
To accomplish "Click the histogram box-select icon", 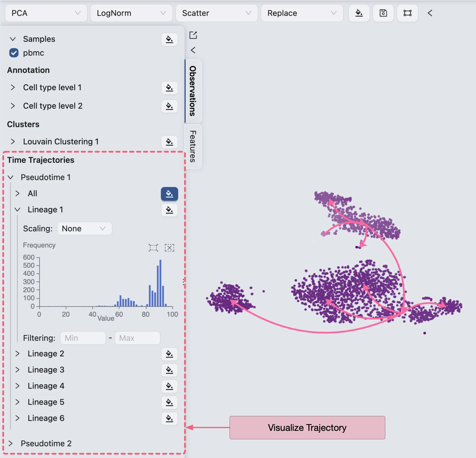I will pos(153,248).
